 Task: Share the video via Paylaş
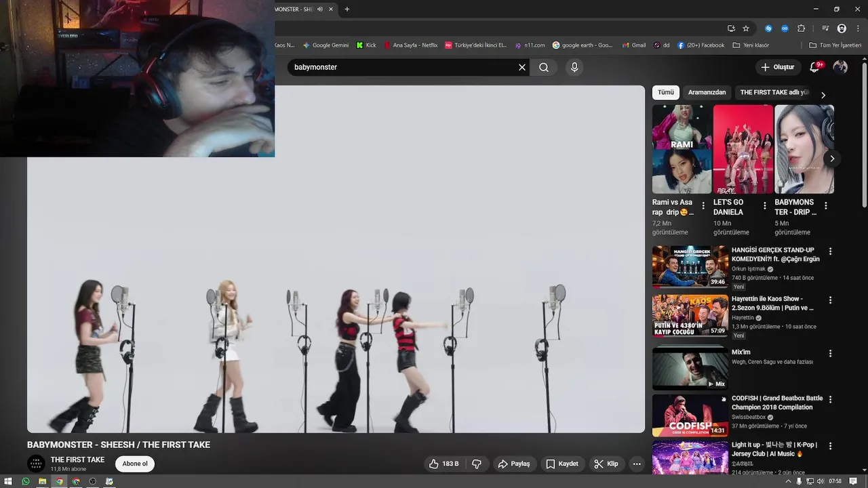[513, 464]
